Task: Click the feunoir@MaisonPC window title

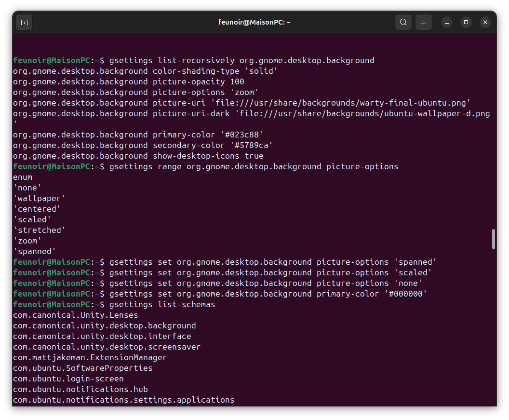Action: tap(254, 22)
